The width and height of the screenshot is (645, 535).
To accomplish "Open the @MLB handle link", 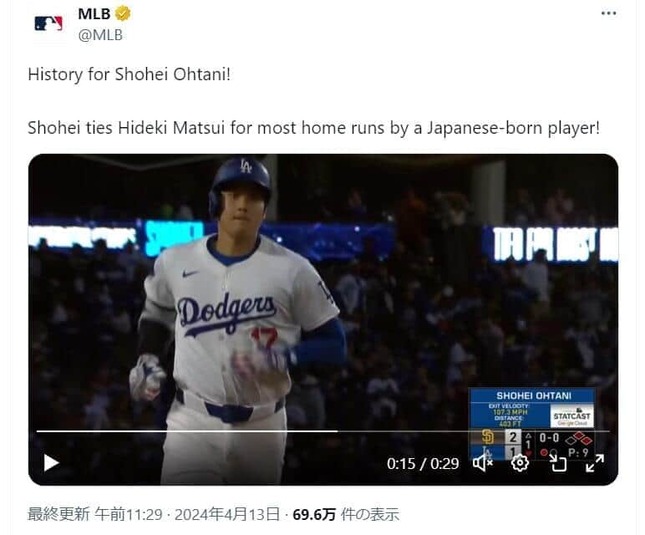I will tap(100, 35).
